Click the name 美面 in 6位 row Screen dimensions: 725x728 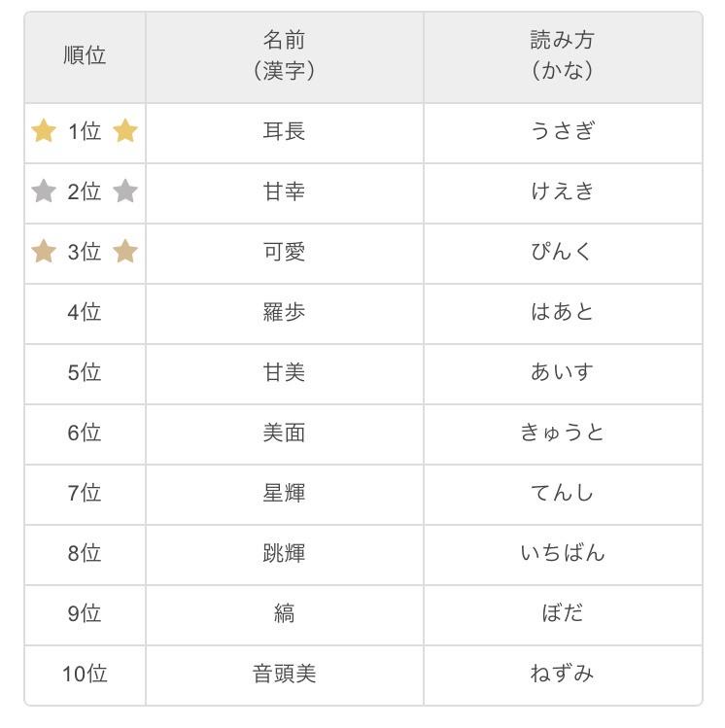pyautogui.click(x=284, y=433)
